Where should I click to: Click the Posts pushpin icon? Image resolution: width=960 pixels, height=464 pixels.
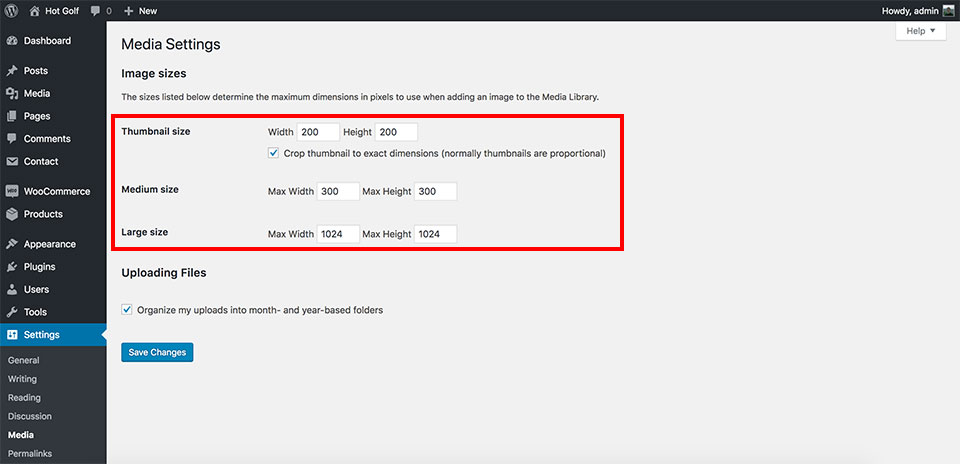12,71
